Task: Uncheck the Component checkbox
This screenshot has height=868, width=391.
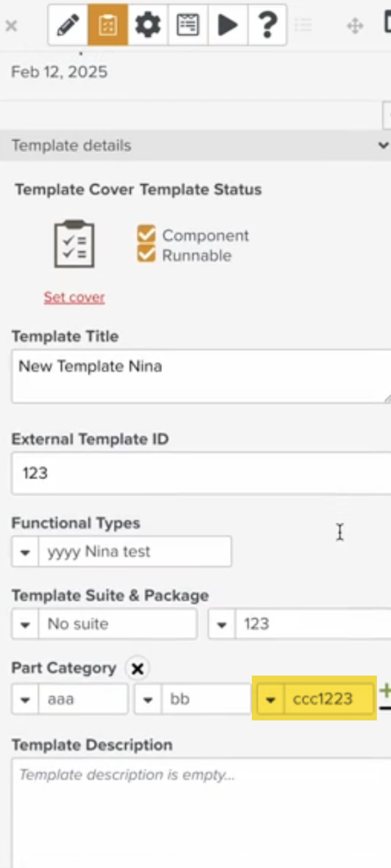Action: [x=146, y=234]
